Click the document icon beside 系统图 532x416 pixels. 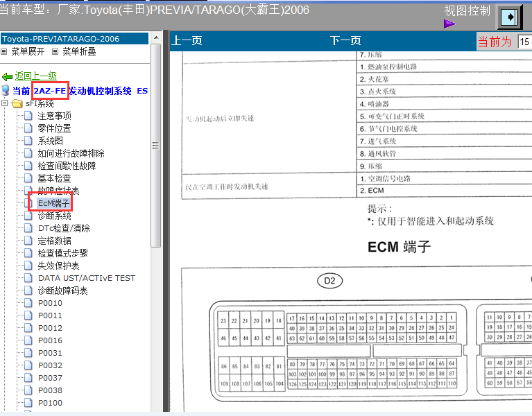(x=28, y=141)
